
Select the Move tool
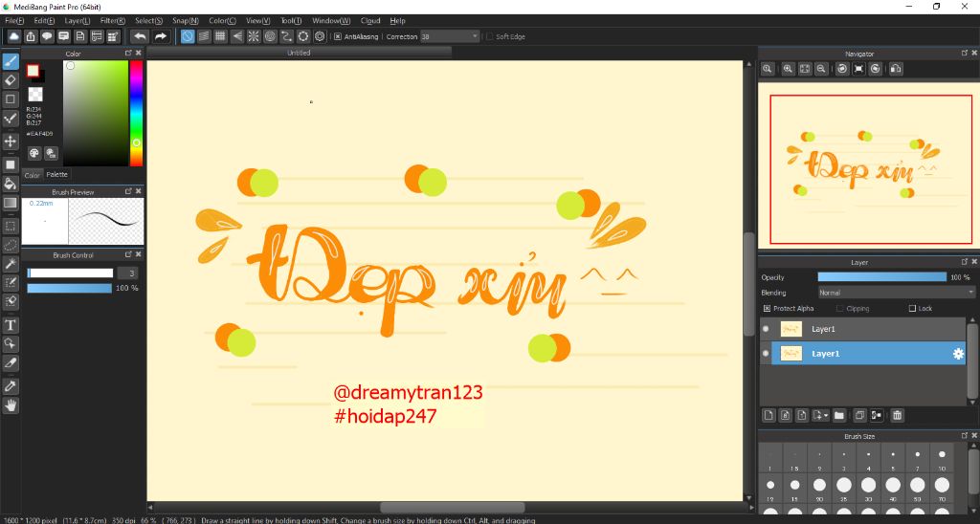click(11, 142)
